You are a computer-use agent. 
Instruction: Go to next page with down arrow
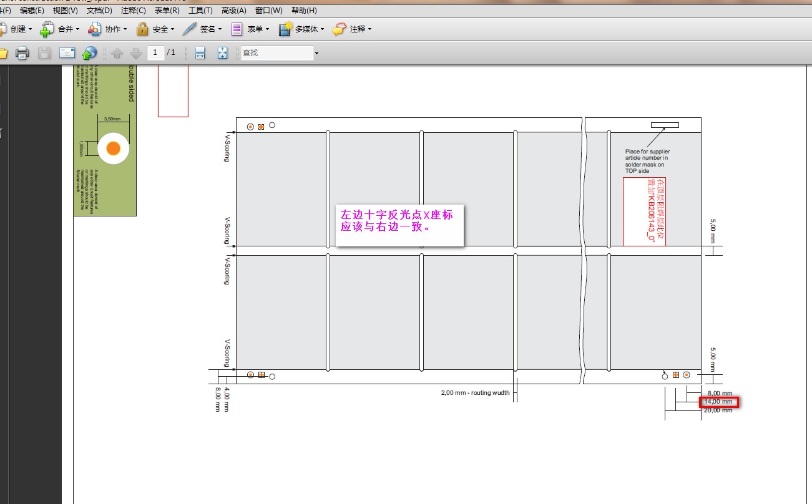[135, 53]
